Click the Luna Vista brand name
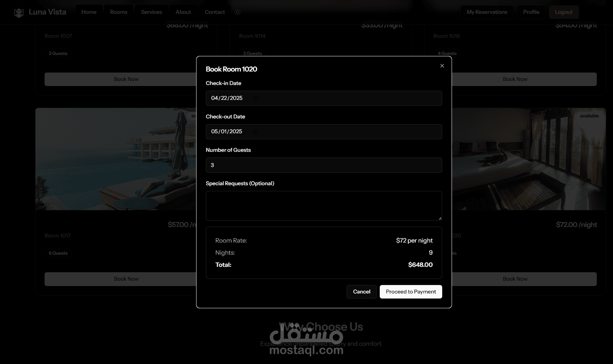The image size is (613, 364). tap(47, 12)
